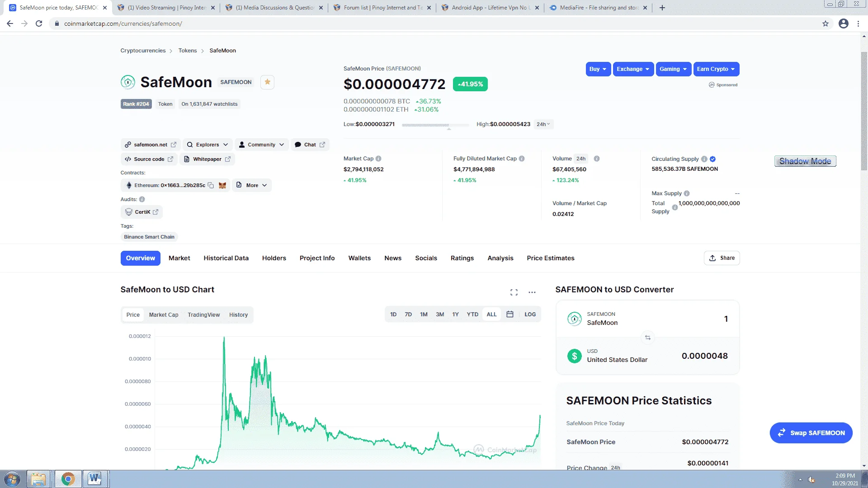Screen dimensions: 868x488
Task: Open the Buy dropdown
Action: (x=598, y=69)
